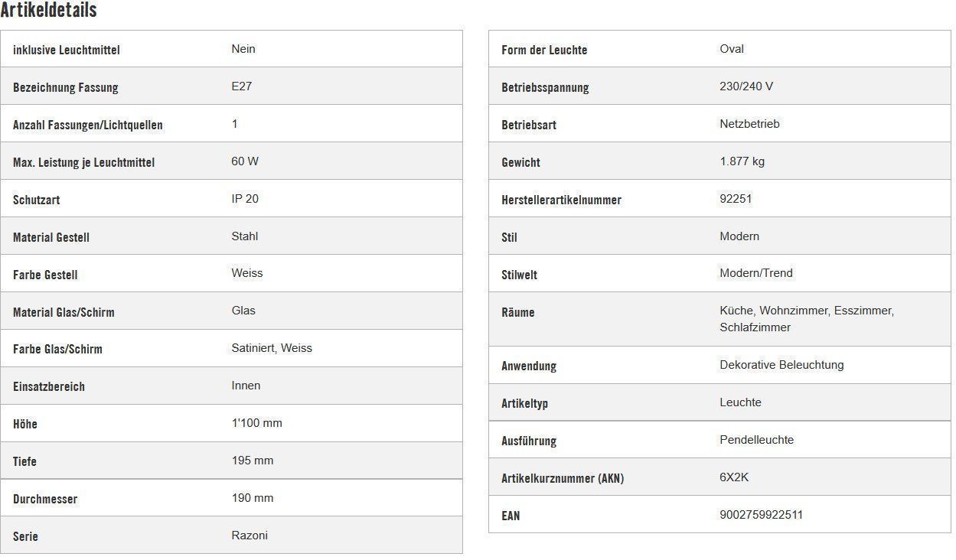Select the IP 20 Schutzart value
This screenshot has width=956, height=560.
(245, 199)
